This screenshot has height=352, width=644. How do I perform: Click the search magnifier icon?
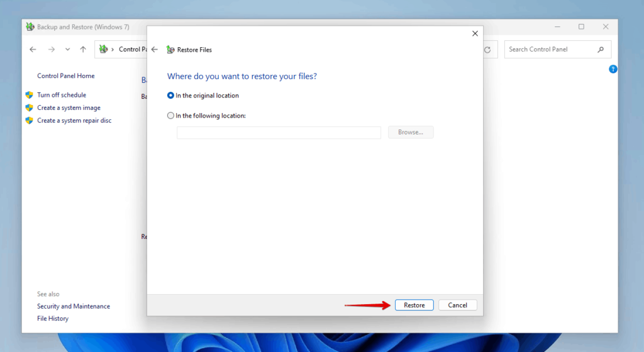point(601,50)
